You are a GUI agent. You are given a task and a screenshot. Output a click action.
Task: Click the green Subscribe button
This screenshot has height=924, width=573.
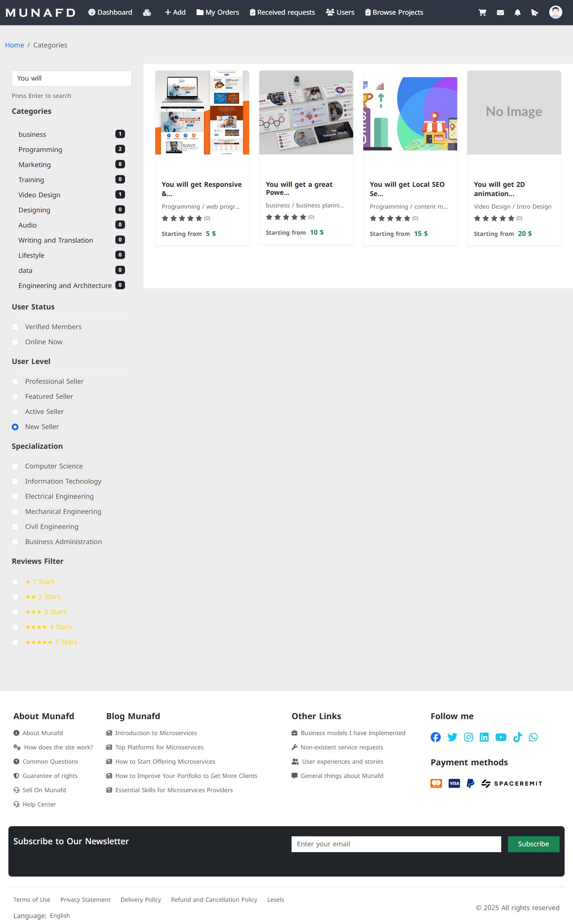coord(533,844)
